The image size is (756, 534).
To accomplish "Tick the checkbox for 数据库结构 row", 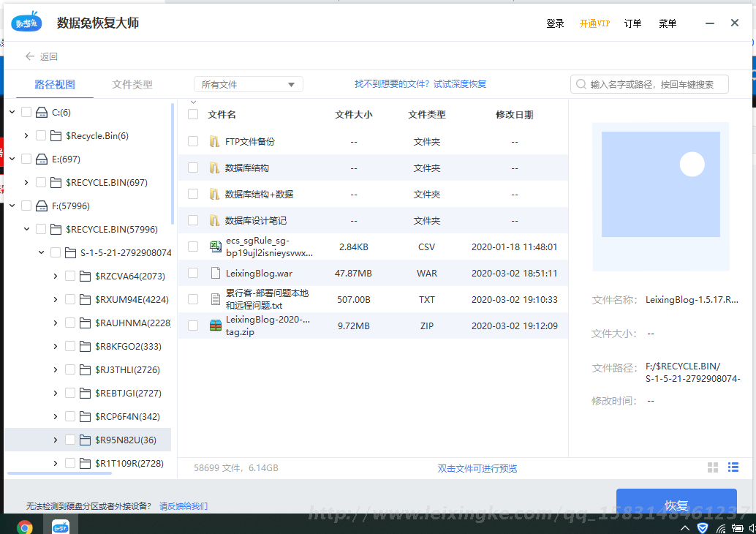I will tap(193, 168).
